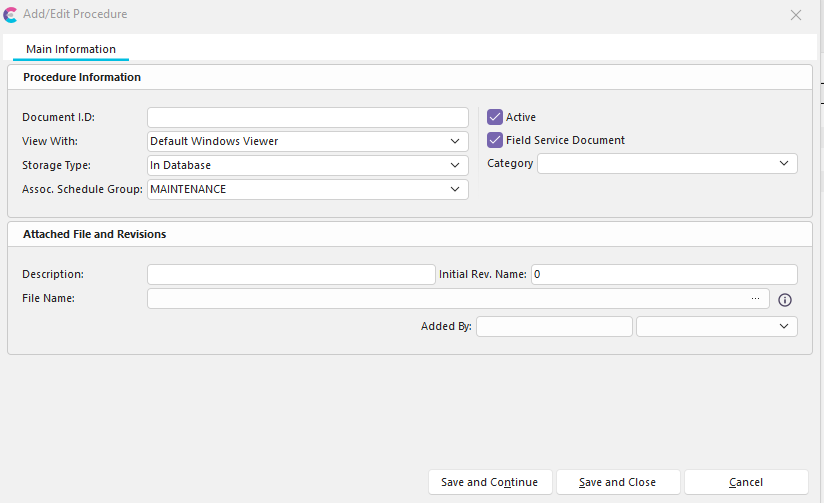Click the app logo in title bar
824x503 pixels.
[x=11, y=15]
